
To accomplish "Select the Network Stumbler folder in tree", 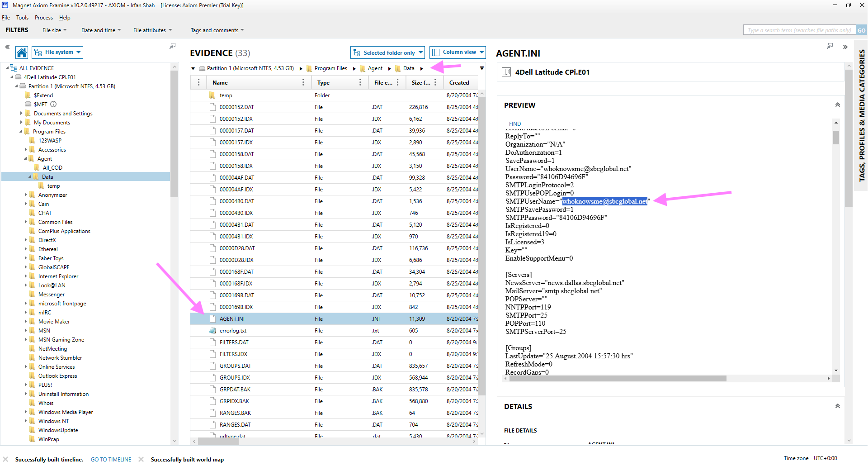I will click(60, 357).
